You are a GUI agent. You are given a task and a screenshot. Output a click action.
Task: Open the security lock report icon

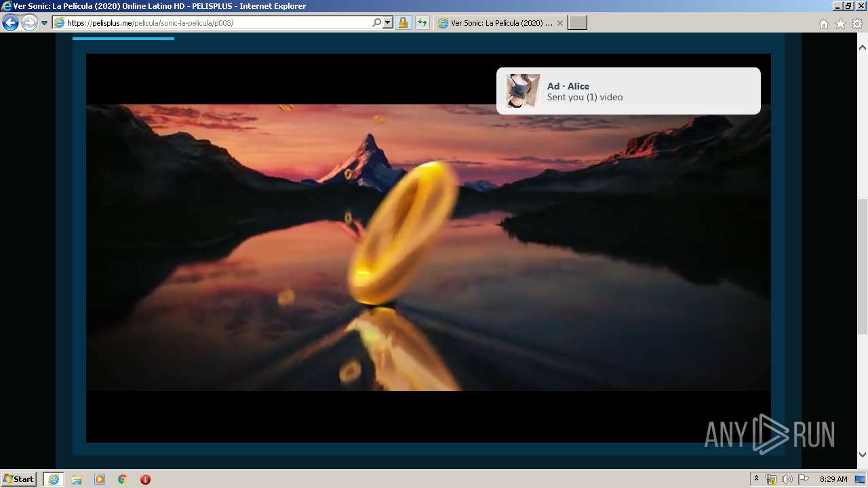[x=403, y=23]
